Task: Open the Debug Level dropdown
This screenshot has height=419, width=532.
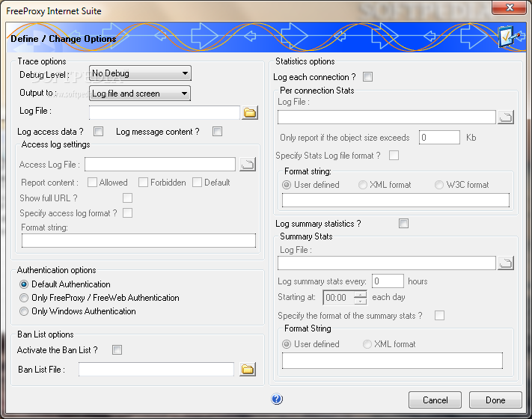Action: [140, 73]
